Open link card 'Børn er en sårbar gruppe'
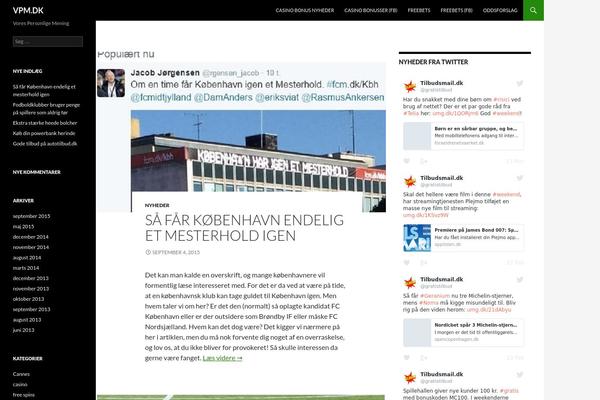Screen dimensions: 600x400 (463, 136)
